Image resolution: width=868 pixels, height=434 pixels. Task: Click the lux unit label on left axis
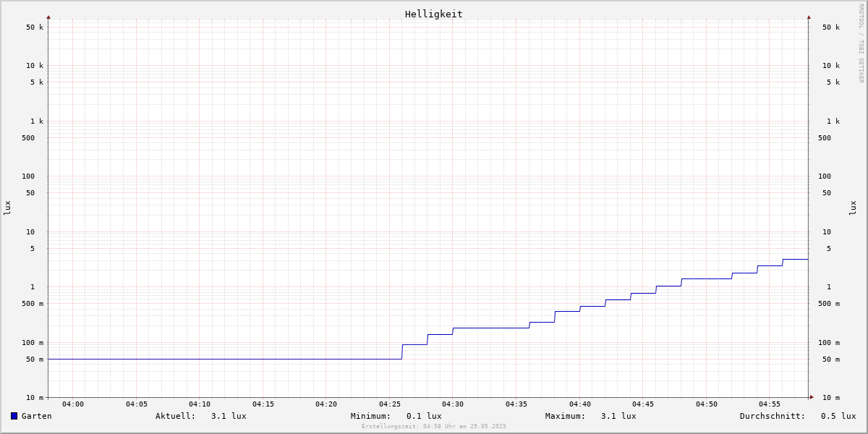pos(7,208)
